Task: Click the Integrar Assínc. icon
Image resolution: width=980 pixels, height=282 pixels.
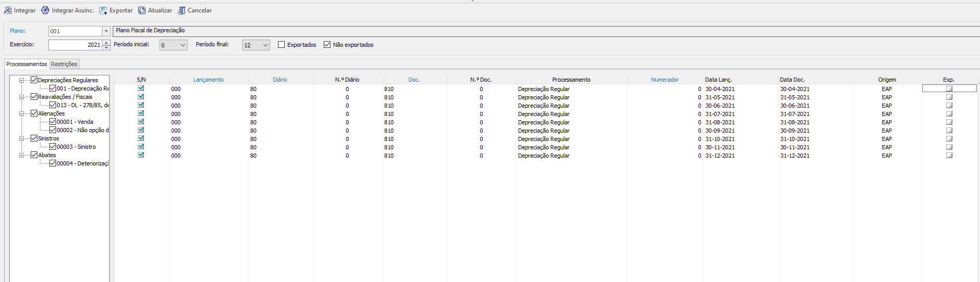Action: 45,10
